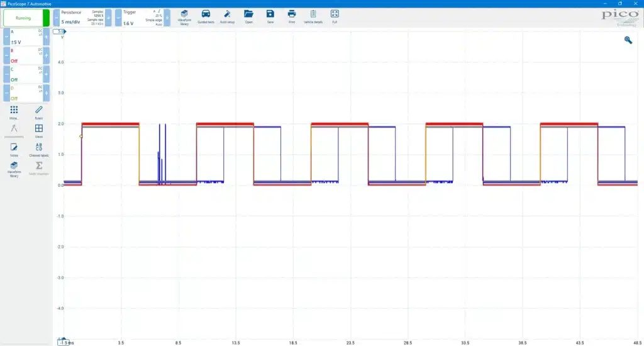644x346 pixels.
Task: Restore the PicoScope window size
Action: click(x=620, y=3)
